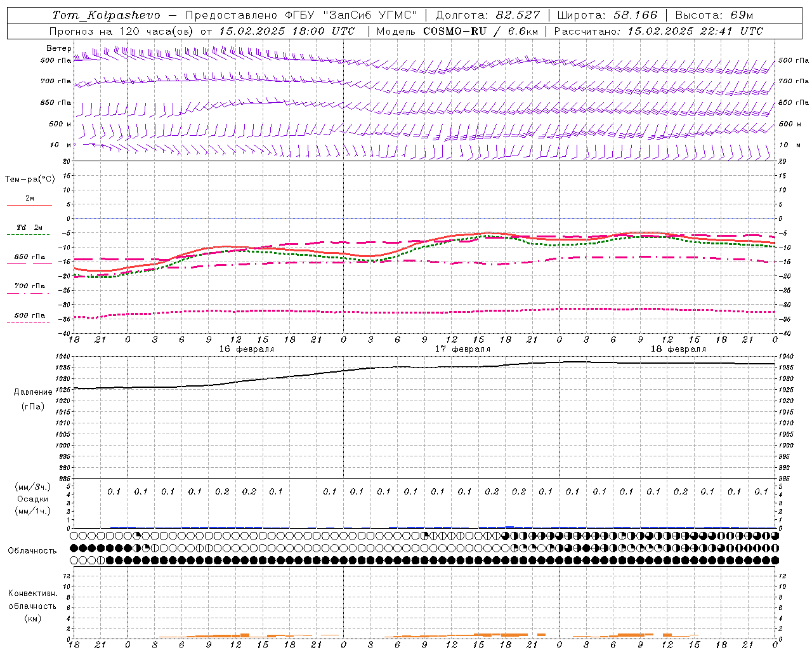Click the 'Тем-ра(°C)' temperature panel label
812x650 pixels.
pyautogui.click(x=30, y=180)
